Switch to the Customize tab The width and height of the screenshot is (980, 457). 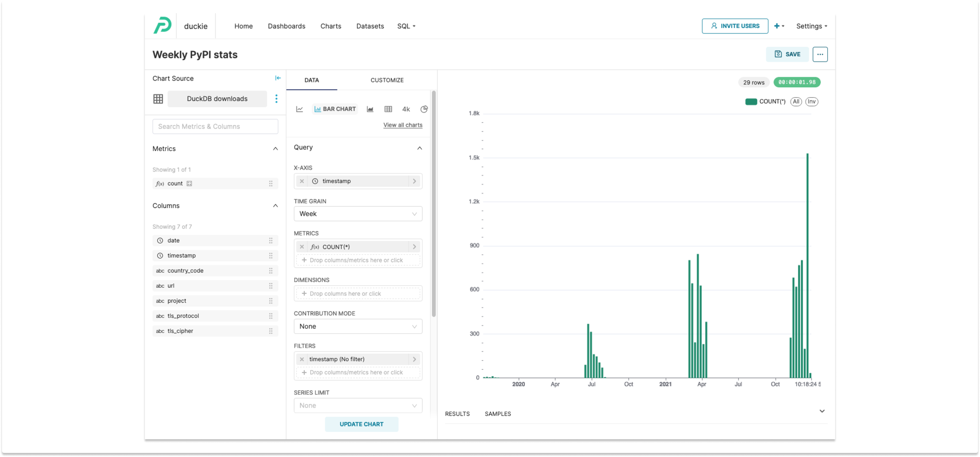click(387, 80)
